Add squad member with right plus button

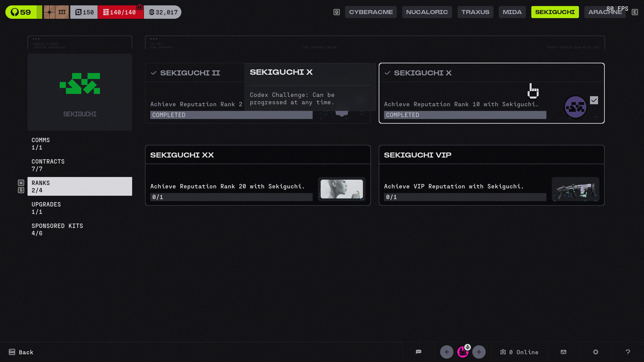point(479,352)
